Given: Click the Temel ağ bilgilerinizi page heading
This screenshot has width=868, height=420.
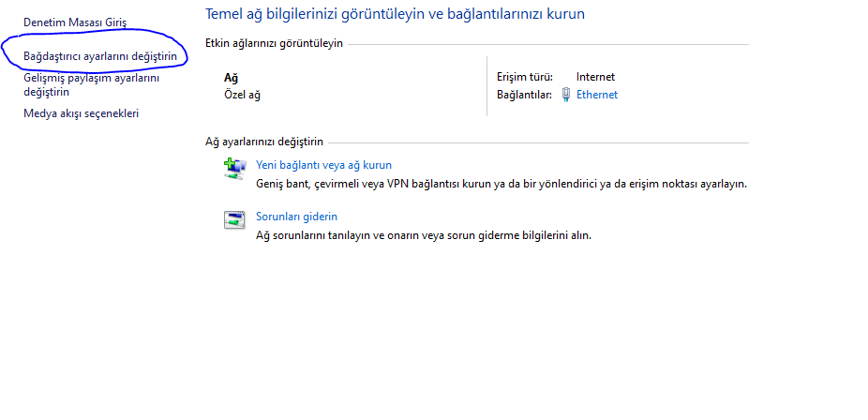Looking at the screenshot, I should pyautogui.click(x=395, y=15).
